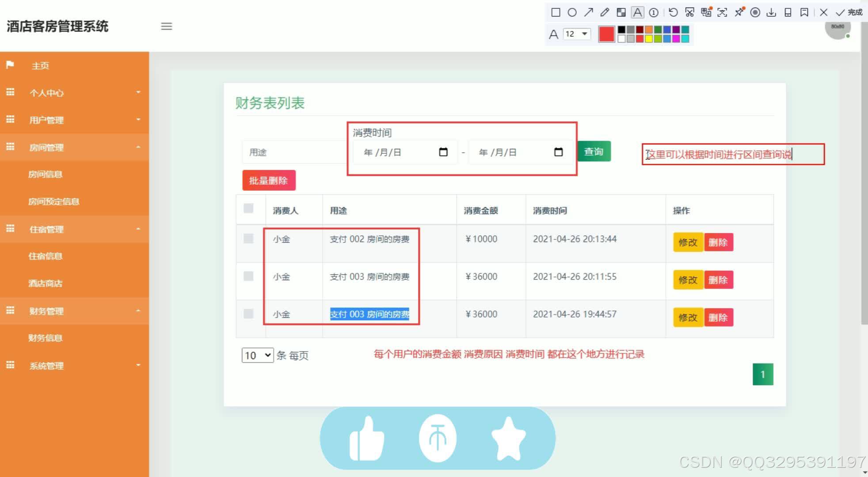
Task: Click the red 批量删除 button
Action: (x=269, y=180)
